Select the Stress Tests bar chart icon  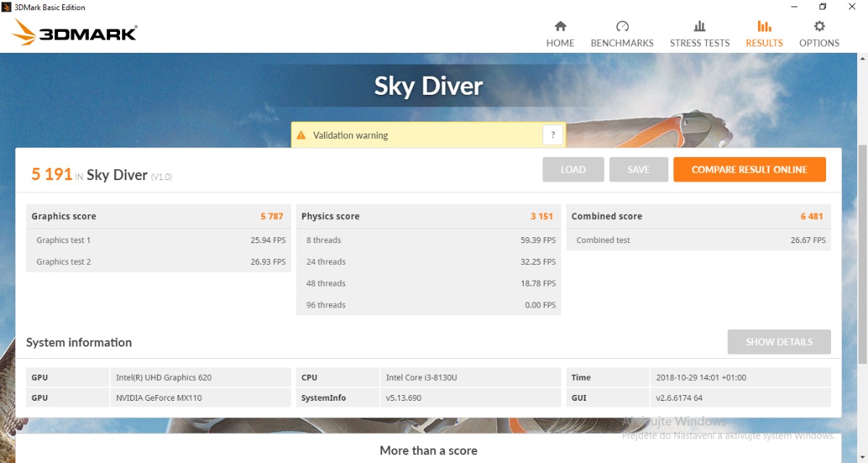click(699, 27)
